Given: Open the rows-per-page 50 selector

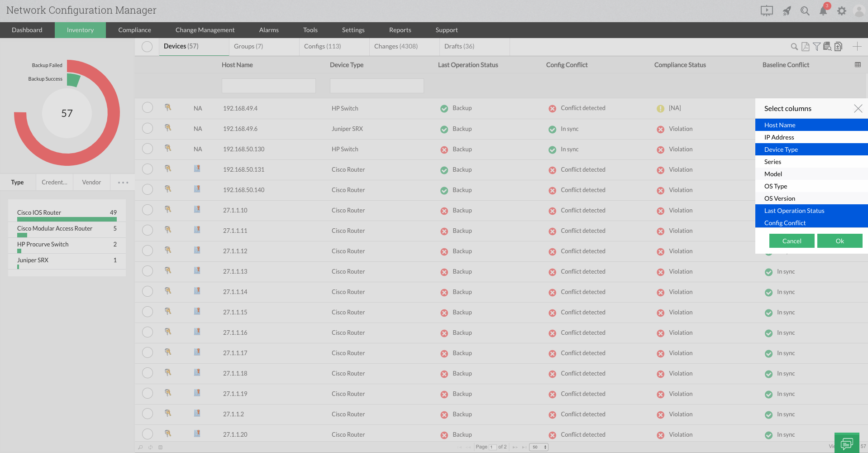Looking at the screenshot, I should tap(538, 447).
